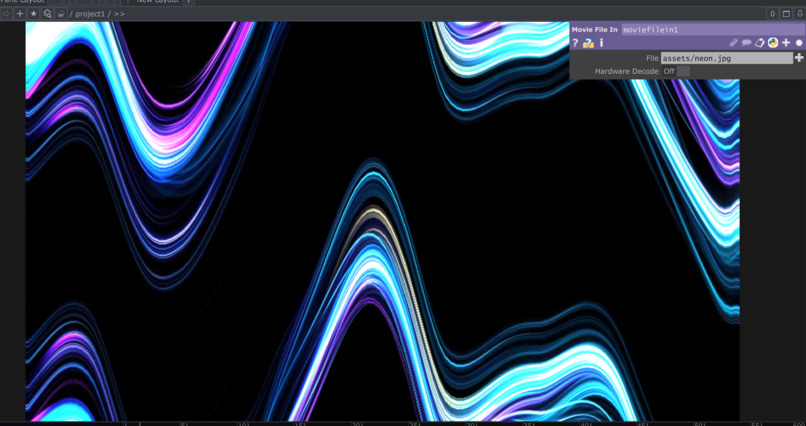Click the Movie File In operator type label
Screen dimensions: 806x426
[x=595, y=30]
